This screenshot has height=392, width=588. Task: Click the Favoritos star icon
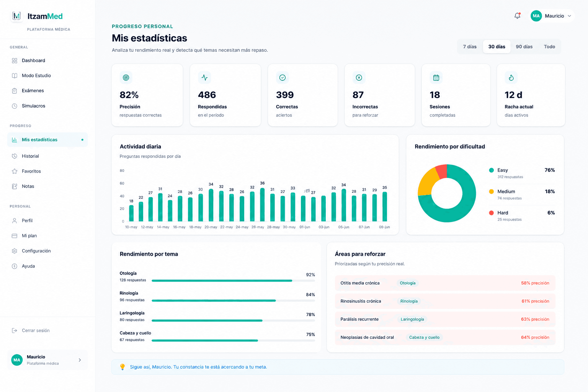tap(15, 171)
